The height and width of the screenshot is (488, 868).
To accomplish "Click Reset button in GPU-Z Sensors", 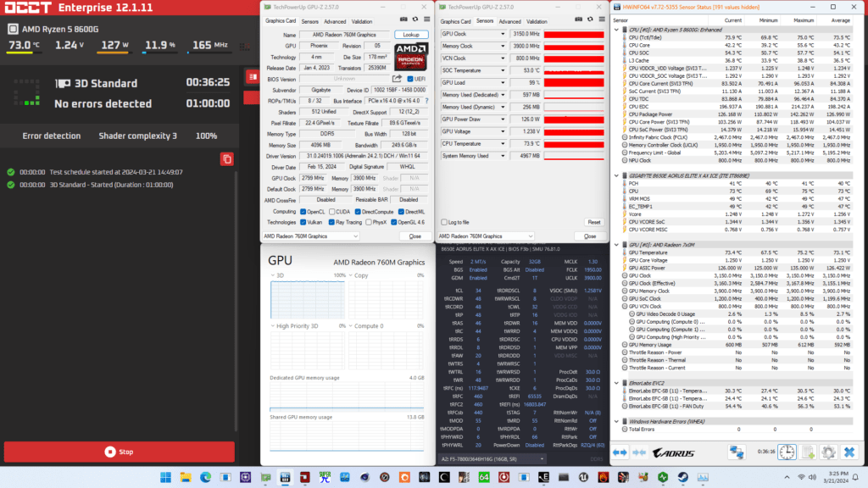I will [x=594, y=223].
